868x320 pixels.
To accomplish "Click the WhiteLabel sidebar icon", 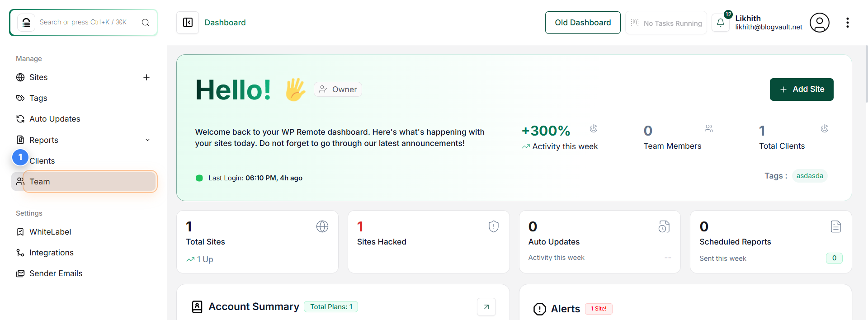I will click(x=20, y=231).
